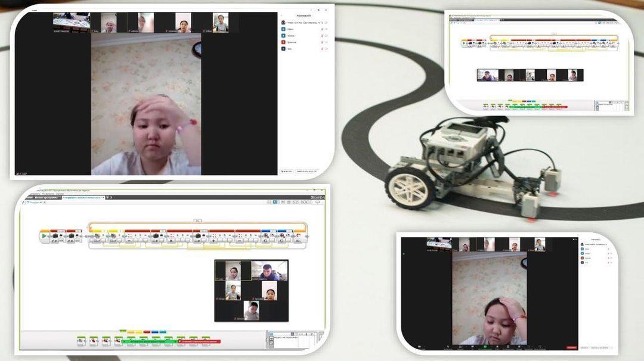Viewport: 644px width, 361px height.
Task: Go to the Lobby tab in large EV3 window
Action: [x=29, y=198]
